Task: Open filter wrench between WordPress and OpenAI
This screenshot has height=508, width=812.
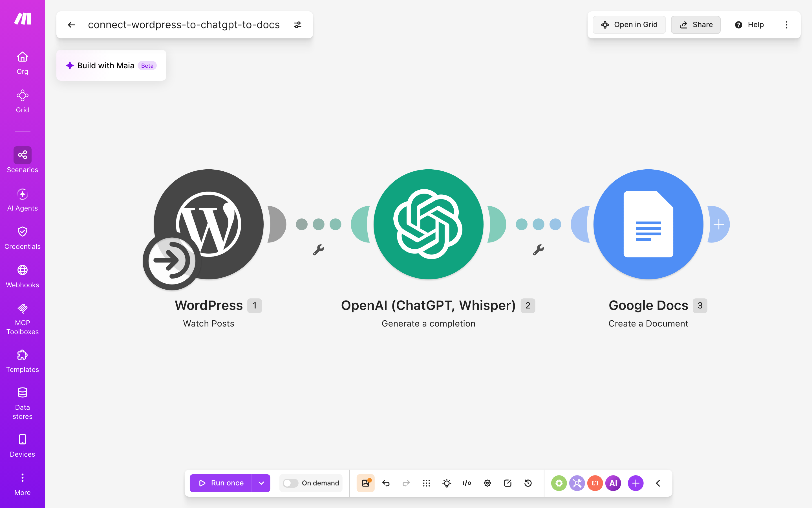Action: coord(318,250)
